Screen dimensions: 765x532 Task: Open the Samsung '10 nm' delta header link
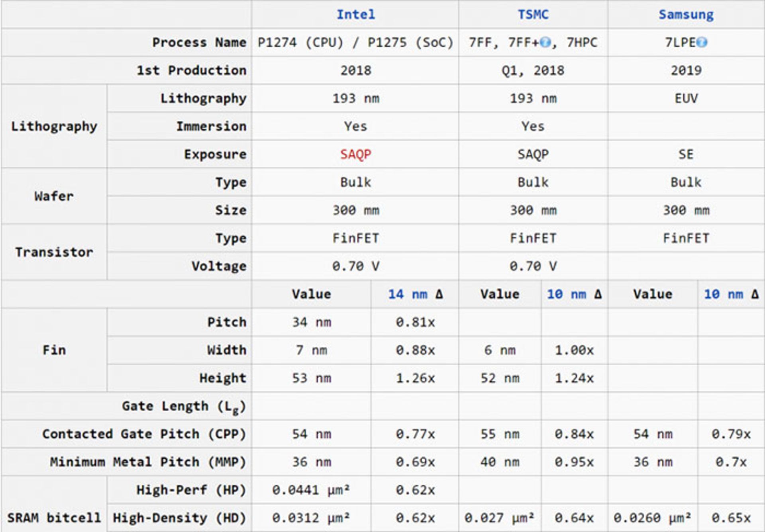coord(723,294)
